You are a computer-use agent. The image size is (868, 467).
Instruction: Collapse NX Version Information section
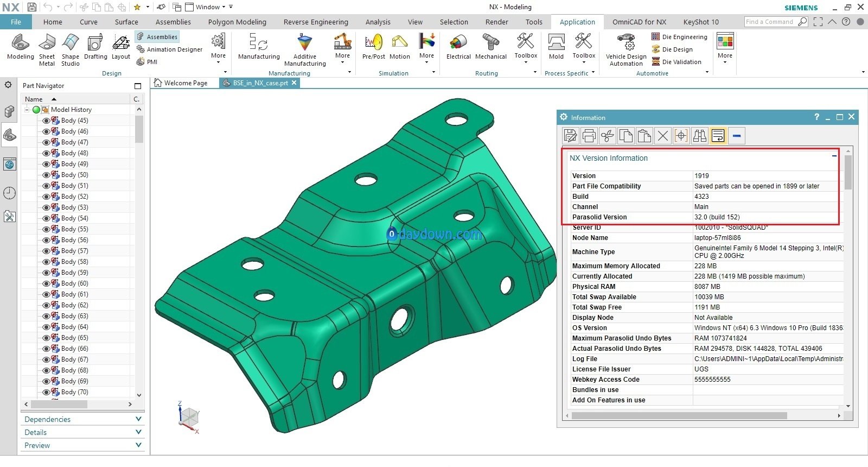pos(834,156)
